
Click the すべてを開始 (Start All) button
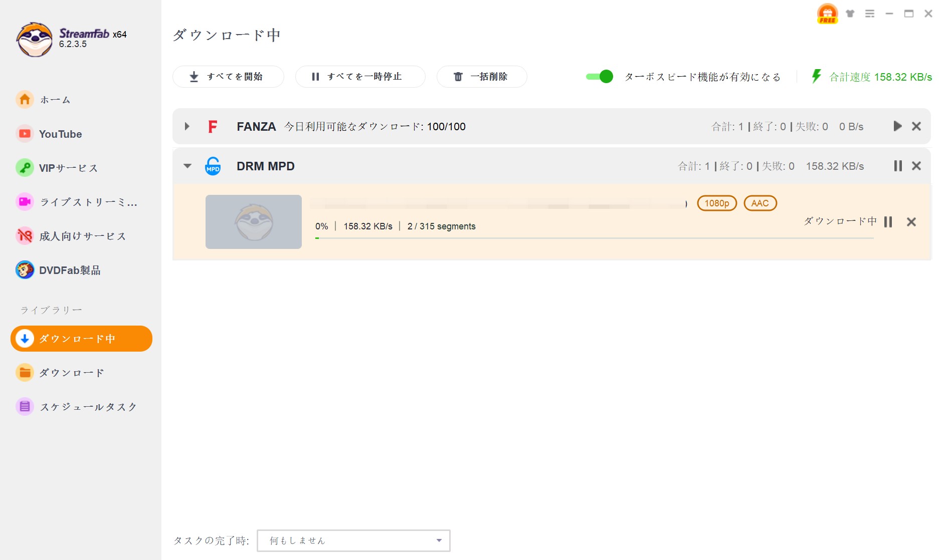228,77
